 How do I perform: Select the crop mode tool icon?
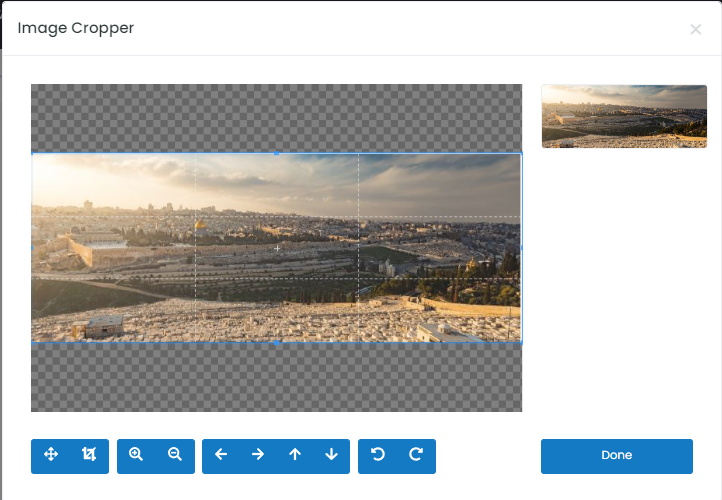pyautogui.click(x=89, y=455)
